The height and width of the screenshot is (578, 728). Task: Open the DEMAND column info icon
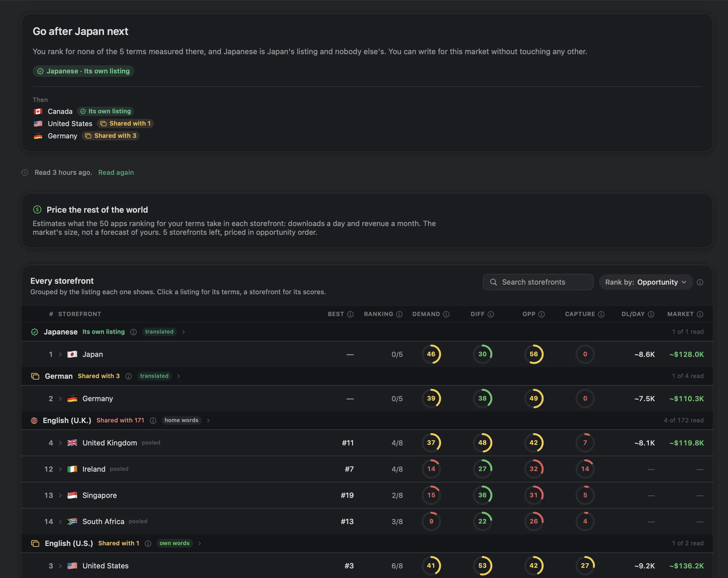coord(446,314)
